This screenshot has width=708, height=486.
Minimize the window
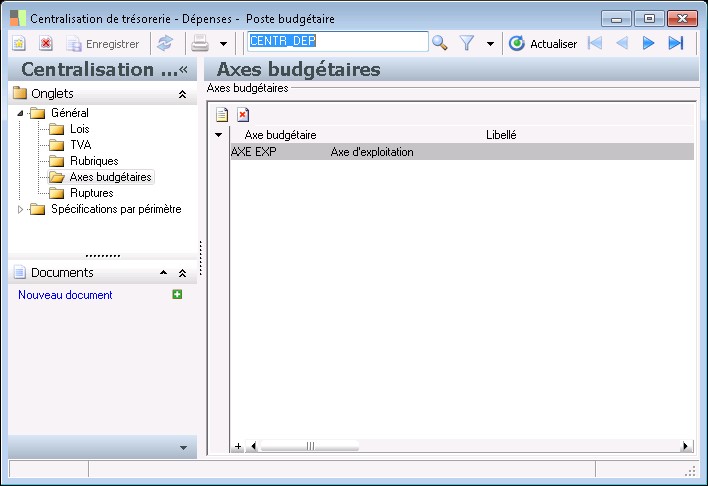(x=616, y=19)
